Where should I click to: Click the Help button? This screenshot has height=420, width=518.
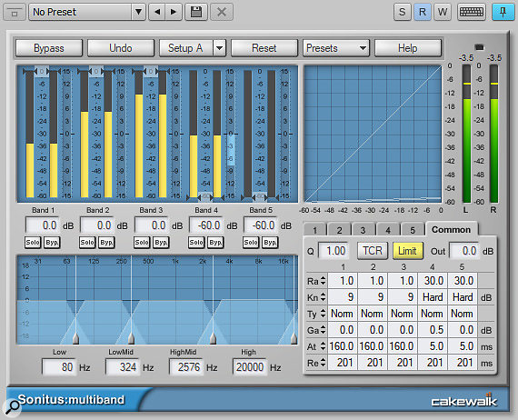[408, 48]
